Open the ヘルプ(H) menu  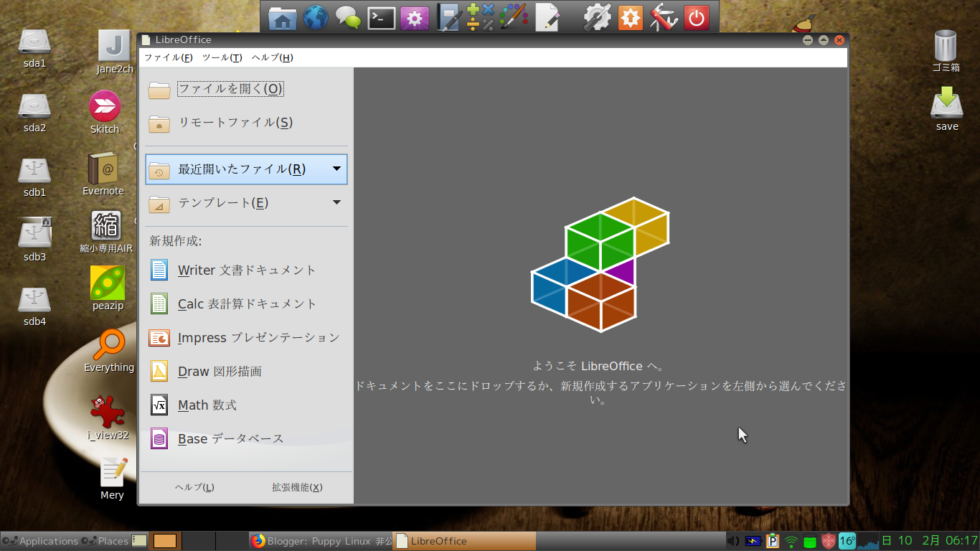(x=272, y=57)
